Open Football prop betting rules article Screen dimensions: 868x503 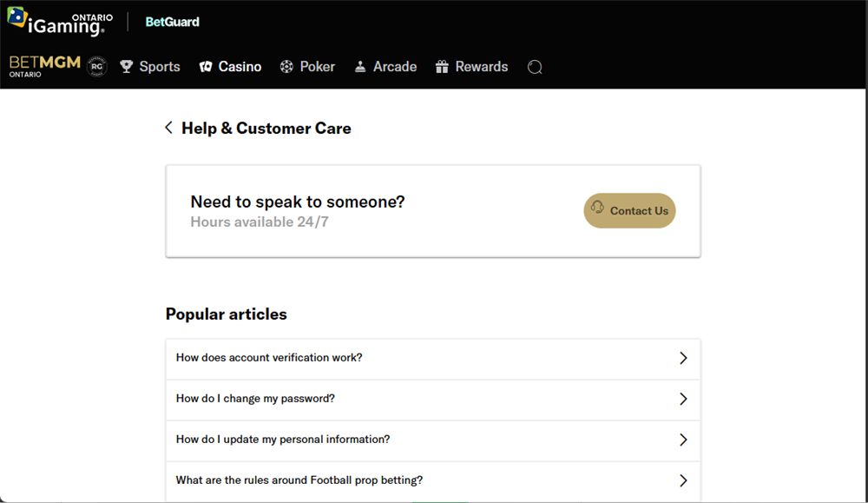433,481
